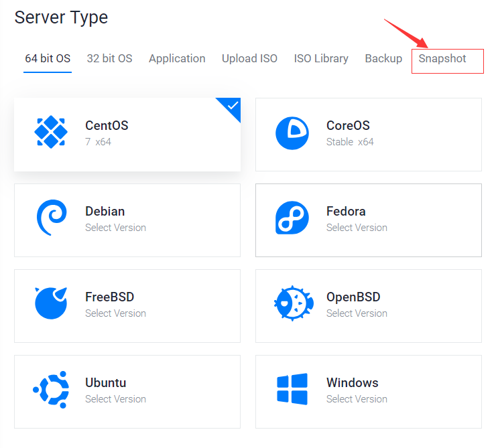Open FreeBSD Select Version dropdown
Image resolution: width=498 pixels, height=448 pixels.
115,313
